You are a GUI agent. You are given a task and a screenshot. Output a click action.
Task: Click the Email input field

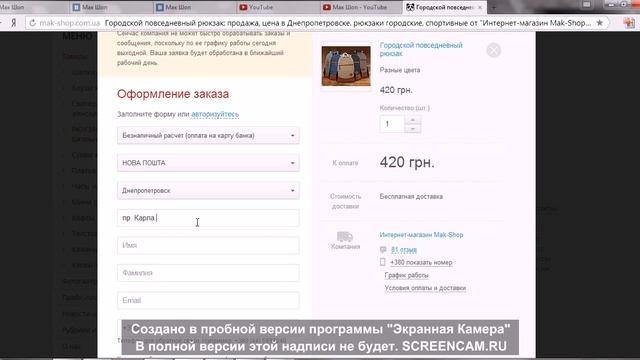pyautogui.click(x=208, y=300)
